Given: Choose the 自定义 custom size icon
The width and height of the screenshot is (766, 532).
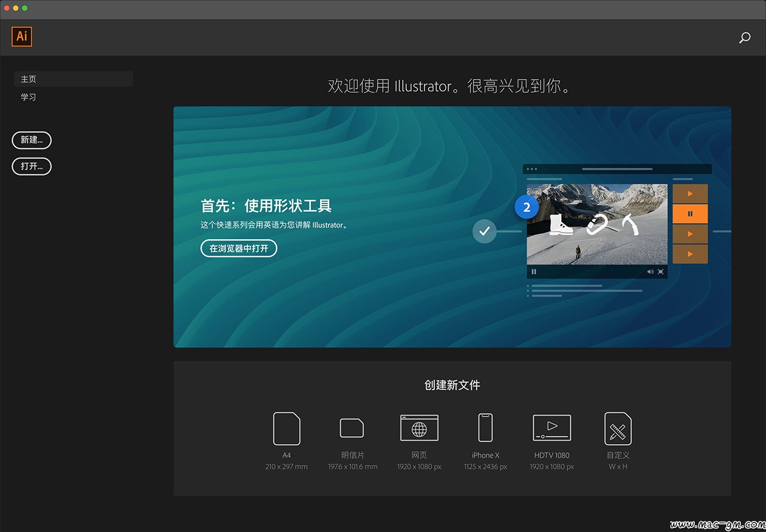Looking at the screenshot, I should click(618, 428).
